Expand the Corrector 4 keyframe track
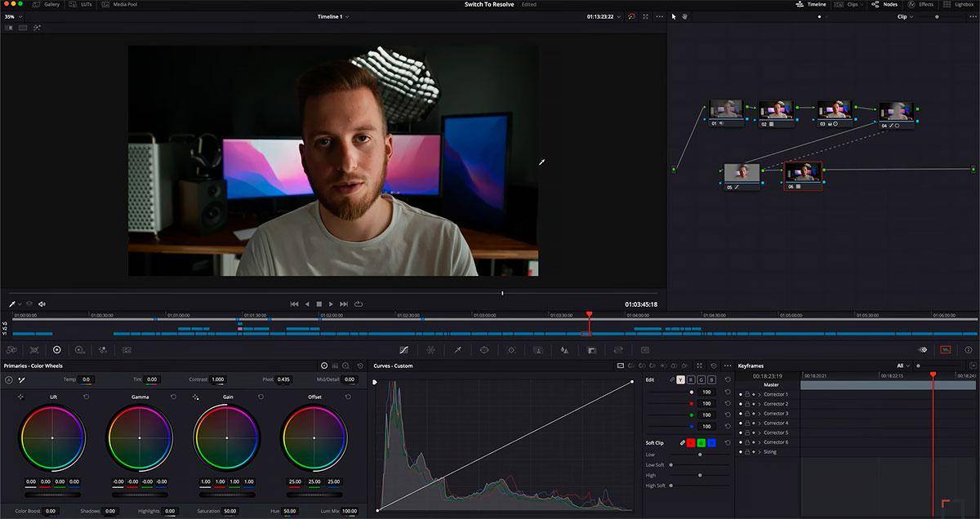980x519 pixels. [x=759, y=423]
